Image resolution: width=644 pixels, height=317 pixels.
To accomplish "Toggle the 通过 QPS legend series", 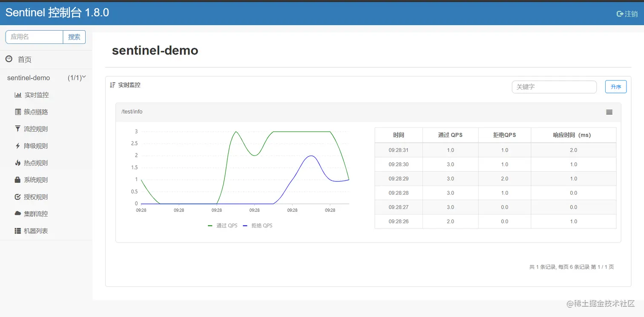I will point(222,225).
